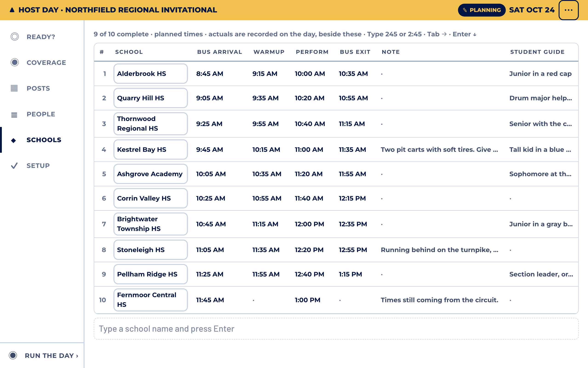Click Quarry Hill's 9:35 AM warmup time
The image size is (588, 368).
tap(265, 98)
